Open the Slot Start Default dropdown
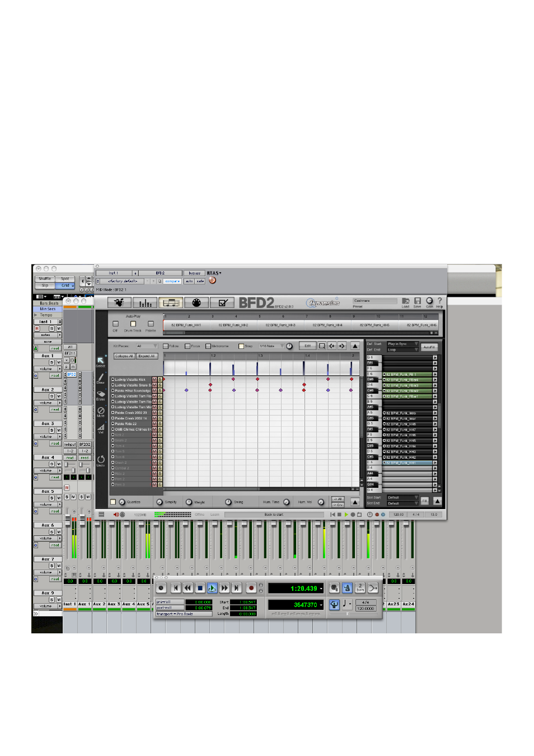 pos(402,497)
